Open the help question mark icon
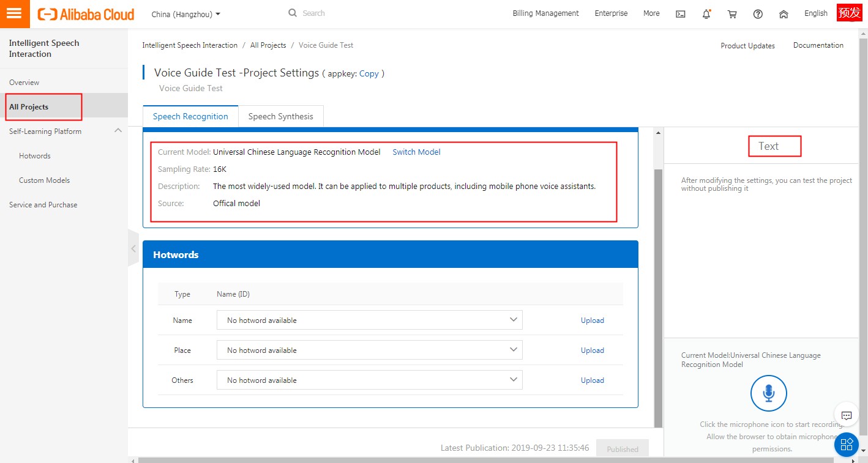This screenshot has height=463, width=868. [x=758, y=14]
